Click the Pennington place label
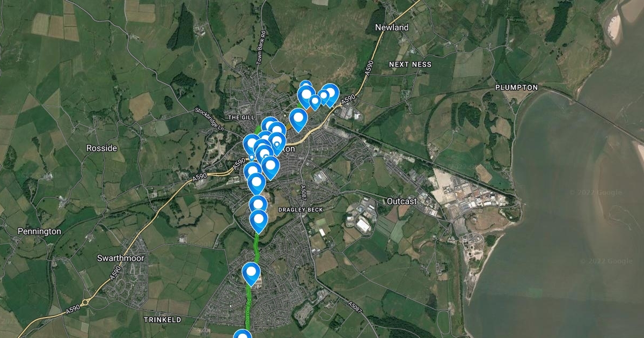Image resolution: width=644 pixels, height=338 pixels. coord(39,231)
